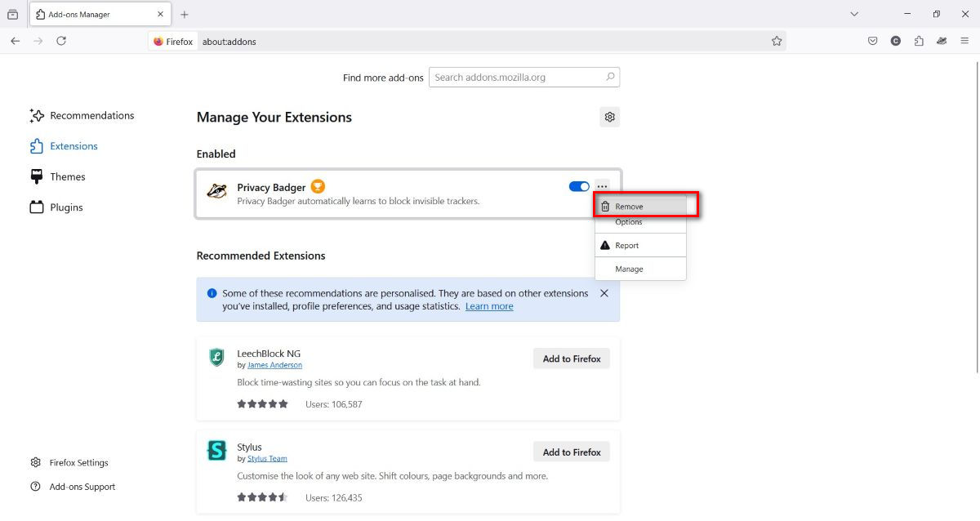Open Recommendations in the sidebar

click(82, 116)
